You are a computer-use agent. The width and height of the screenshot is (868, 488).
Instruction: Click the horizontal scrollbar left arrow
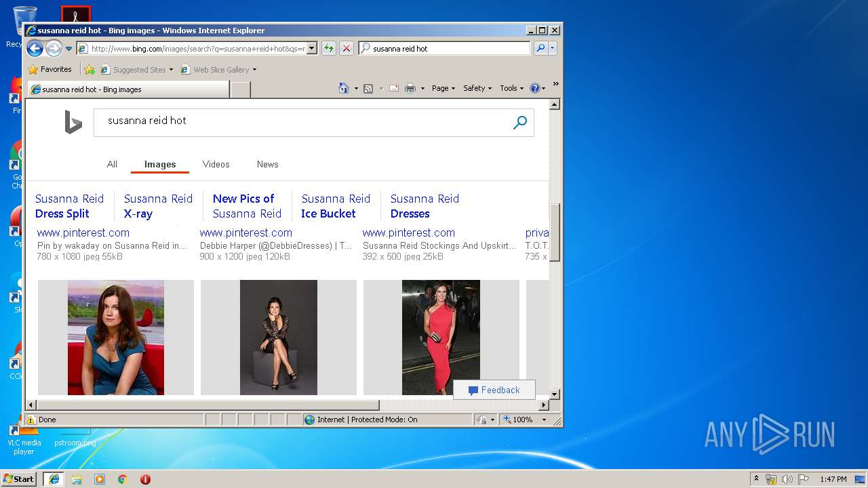coord(31,405)
